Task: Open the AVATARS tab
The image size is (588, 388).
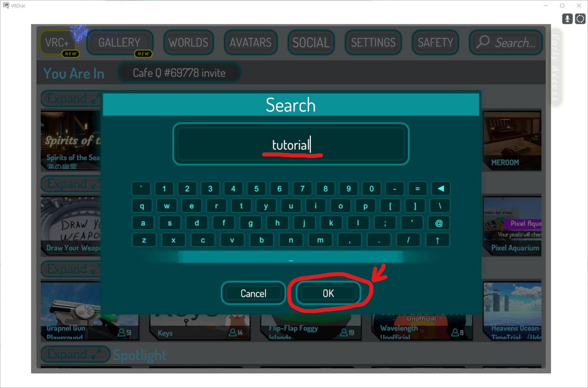Action: click(x=250, y=43)
